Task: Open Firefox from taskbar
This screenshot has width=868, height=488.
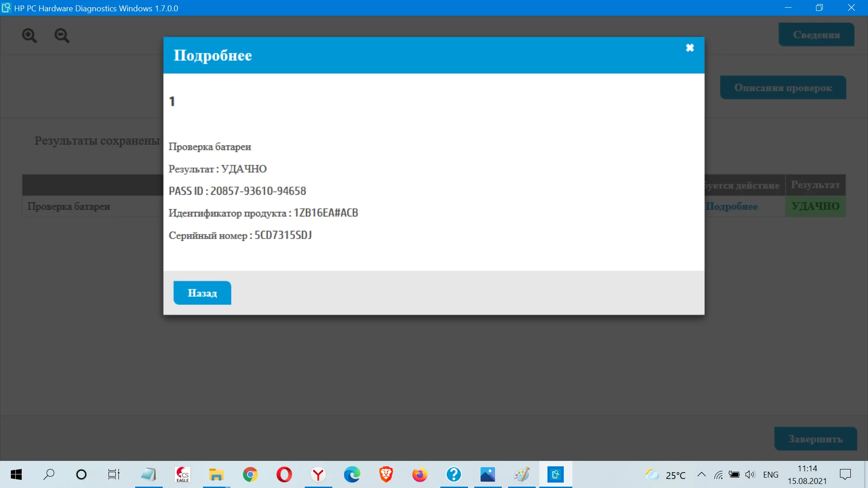Action: [x=420, y=474]
